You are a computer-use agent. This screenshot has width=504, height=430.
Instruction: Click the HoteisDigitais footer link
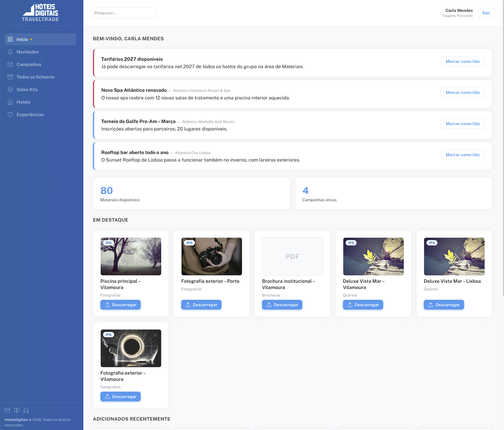[x=16, y=420]
